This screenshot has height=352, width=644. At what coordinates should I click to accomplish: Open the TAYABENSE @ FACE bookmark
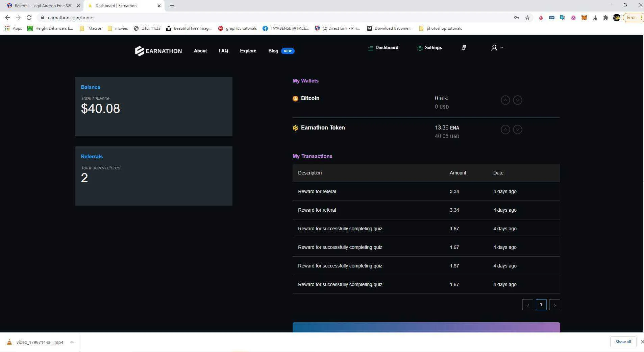click(286, 28)
